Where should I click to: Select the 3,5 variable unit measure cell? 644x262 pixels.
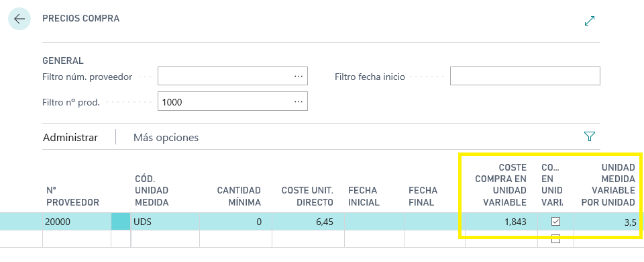click(x=606, y=222)
